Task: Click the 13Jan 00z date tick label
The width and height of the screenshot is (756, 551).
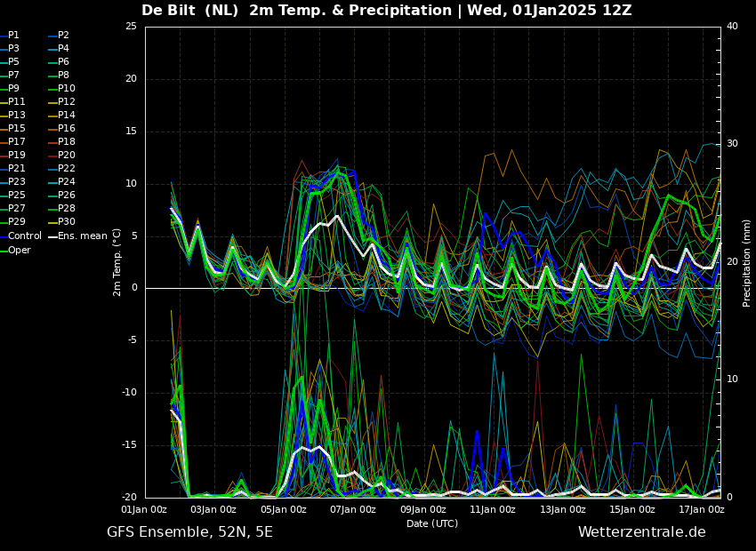Action: [563, 510]
